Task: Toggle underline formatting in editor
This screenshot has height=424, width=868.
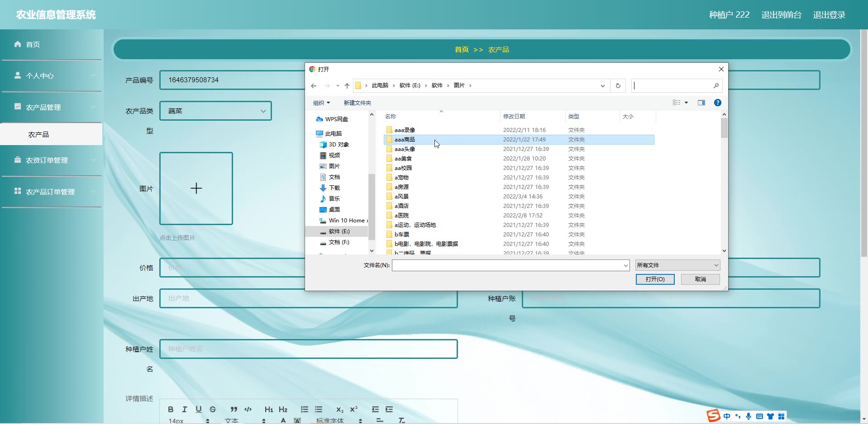Action: point(199,410)
